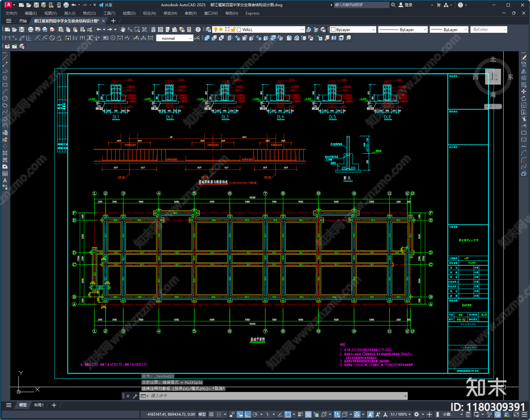Click the Zoom Window icon

click(x=137, y=29)
